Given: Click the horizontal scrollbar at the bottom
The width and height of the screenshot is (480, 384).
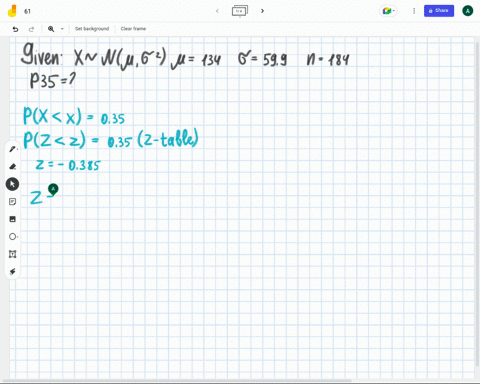Looking at the screenshot, I should point(178,381).
